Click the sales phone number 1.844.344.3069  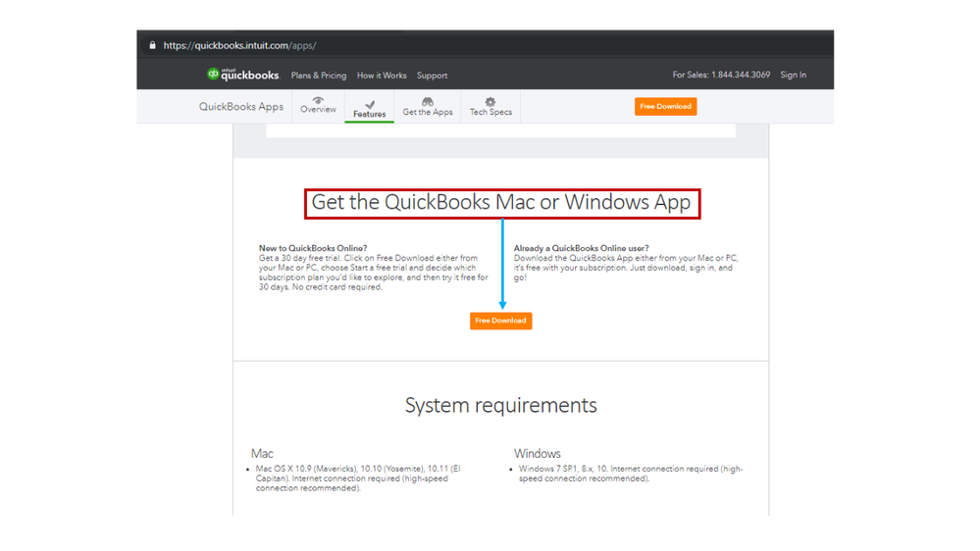tap(741, 75)
